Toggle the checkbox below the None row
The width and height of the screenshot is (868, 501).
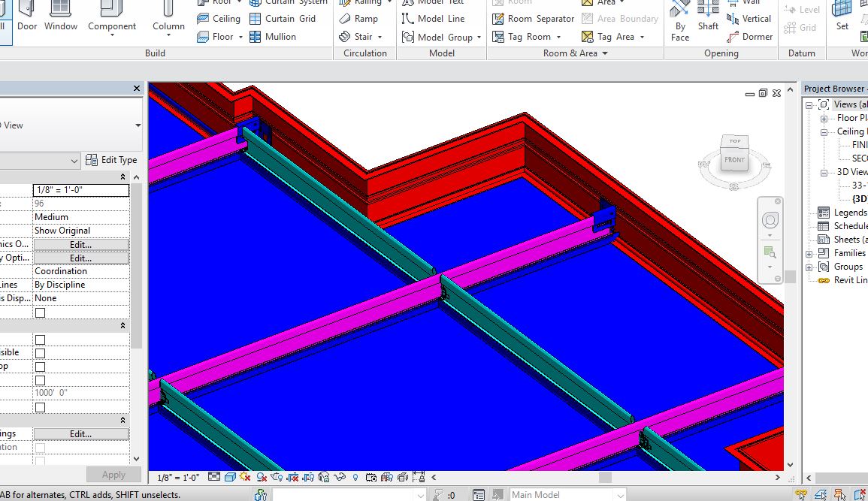[x=40, y=312]
